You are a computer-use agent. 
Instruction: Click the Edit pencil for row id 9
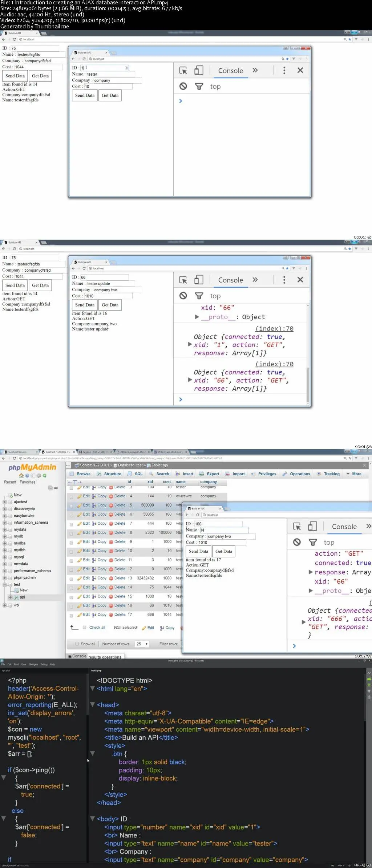click(x=79, y=542)
